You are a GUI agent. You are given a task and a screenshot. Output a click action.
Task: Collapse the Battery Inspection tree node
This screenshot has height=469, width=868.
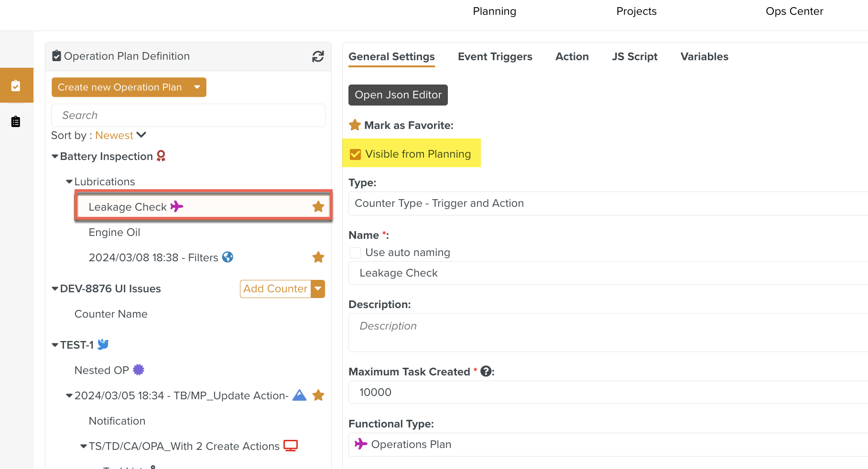pyautogui.click(x=55, y=157)
